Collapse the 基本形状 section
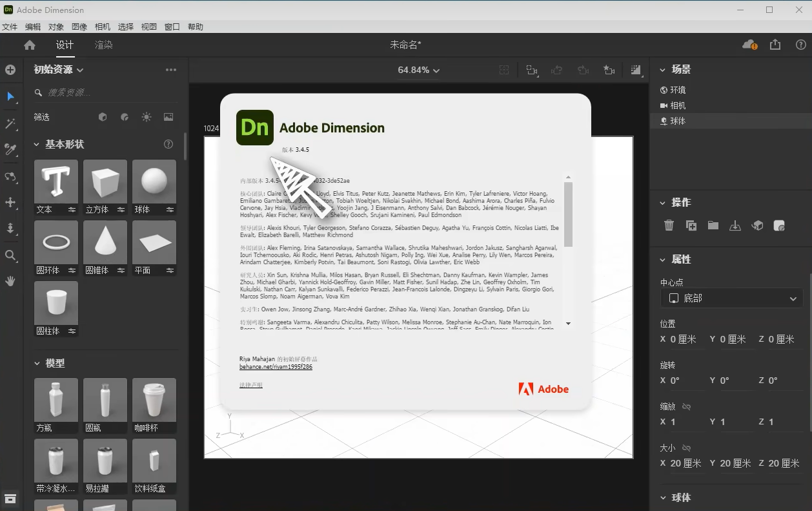 click(x=37, y=144)
